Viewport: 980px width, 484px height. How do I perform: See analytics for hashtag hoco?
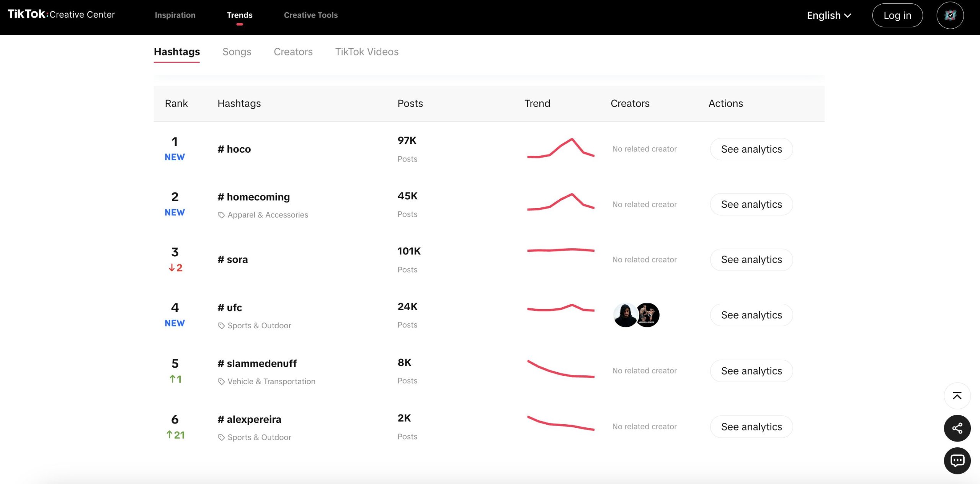point(751,149)
